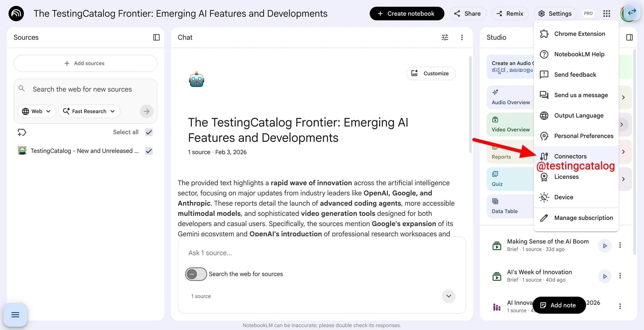This screenshot has width=644, height=330.
Task: Play Making Sense of the AI Boom
Action: [x=605, y=246]
